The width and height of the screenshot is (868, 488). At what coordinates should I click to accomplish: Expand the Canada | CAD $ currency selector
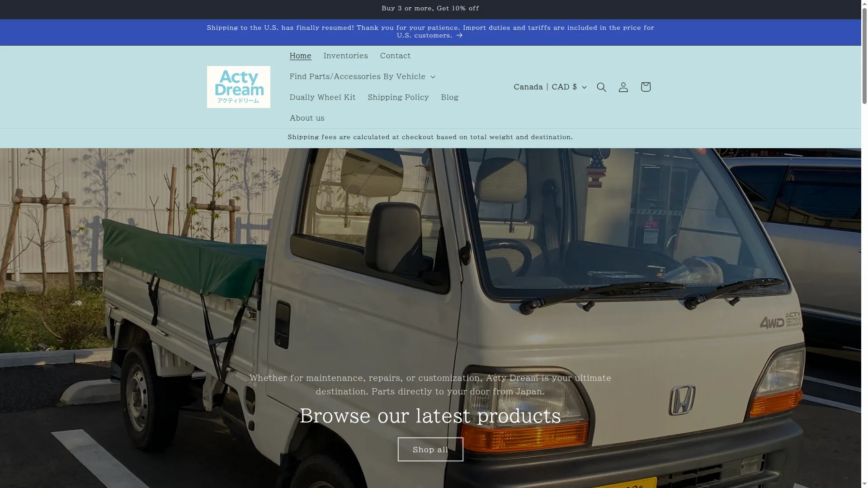[550, 87]
